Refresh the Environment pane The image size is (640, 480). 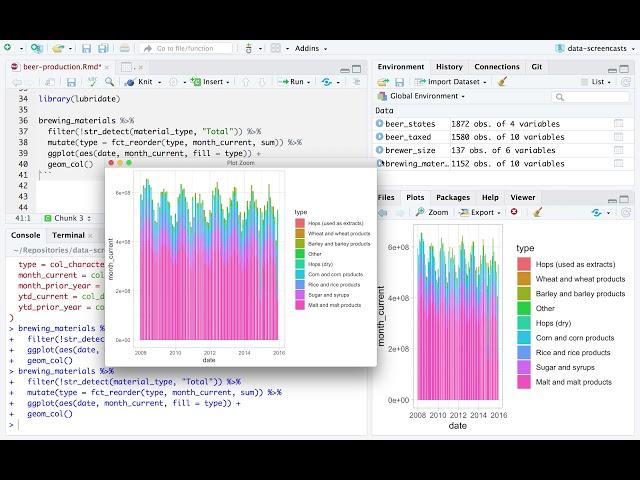click(x=626, y=82)
